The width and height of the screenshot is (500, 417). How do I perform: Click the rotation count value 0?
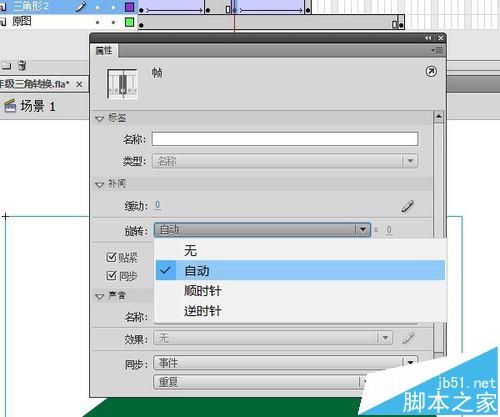tap(389, 230)
